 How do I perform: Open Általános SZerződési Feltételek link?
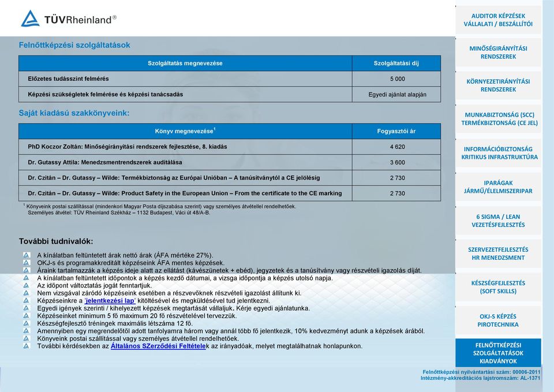click(x=158, y=346)
